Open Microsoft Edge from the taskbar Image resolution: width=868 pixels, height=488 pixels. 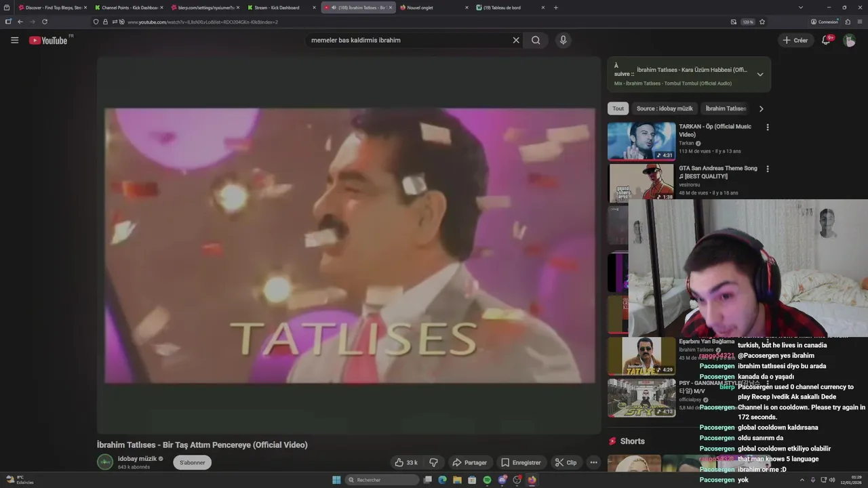coord(442,480)
